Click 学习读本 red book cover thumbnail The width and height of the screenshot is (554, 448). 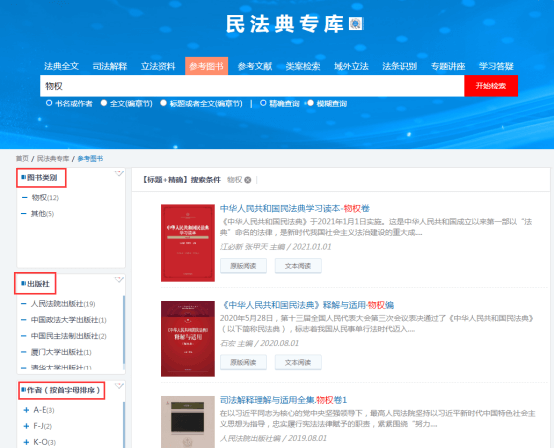(188, 243)
